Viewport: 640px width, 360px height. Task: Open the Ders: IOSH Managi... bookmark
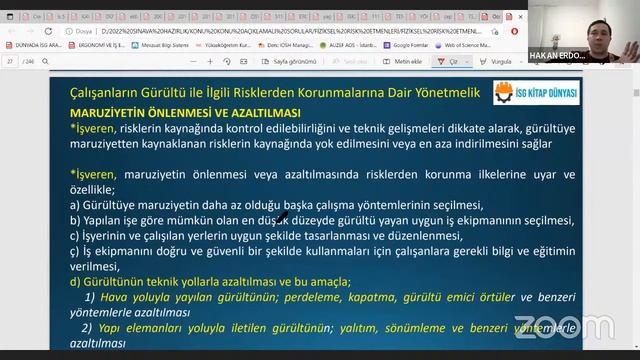285,45
